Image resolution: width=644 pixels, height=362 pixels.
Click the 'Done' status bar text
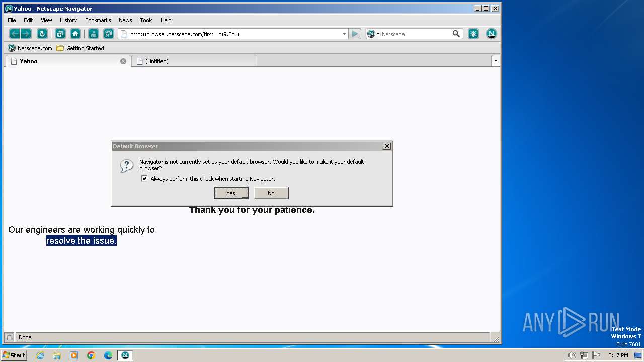click(x=25, y=337)
